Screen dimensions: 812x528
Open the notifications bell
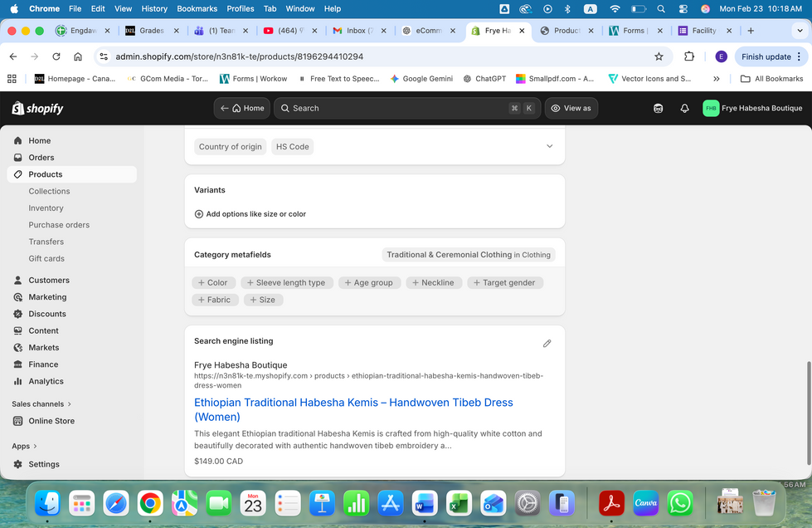click(x=684, y=108)
